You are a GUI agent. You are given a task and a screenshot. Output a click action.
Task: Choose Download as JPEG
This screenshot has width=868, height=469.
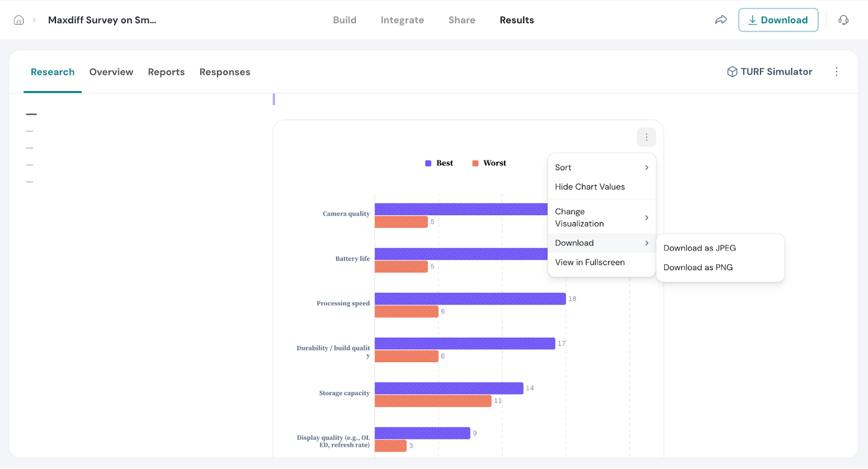(x=699, y=248)
